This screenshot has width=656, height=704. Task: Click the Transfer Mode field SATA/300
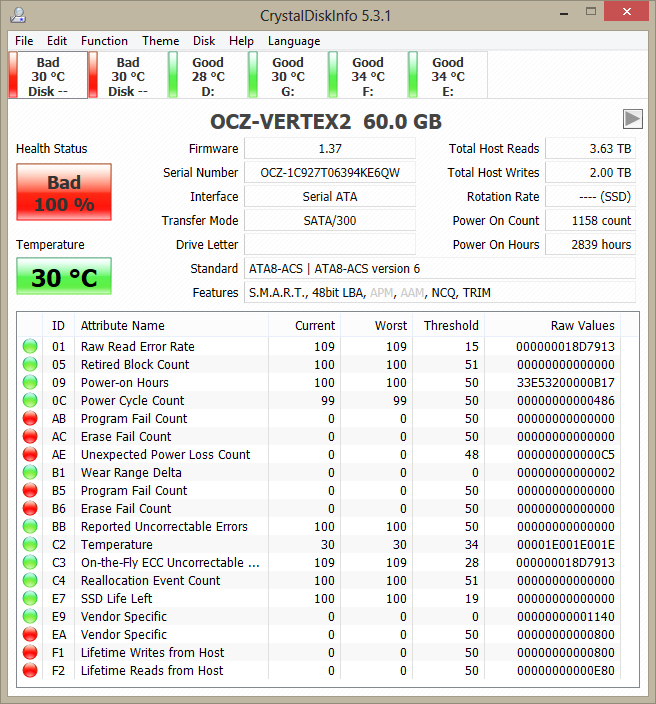click(x=330, y=221)
